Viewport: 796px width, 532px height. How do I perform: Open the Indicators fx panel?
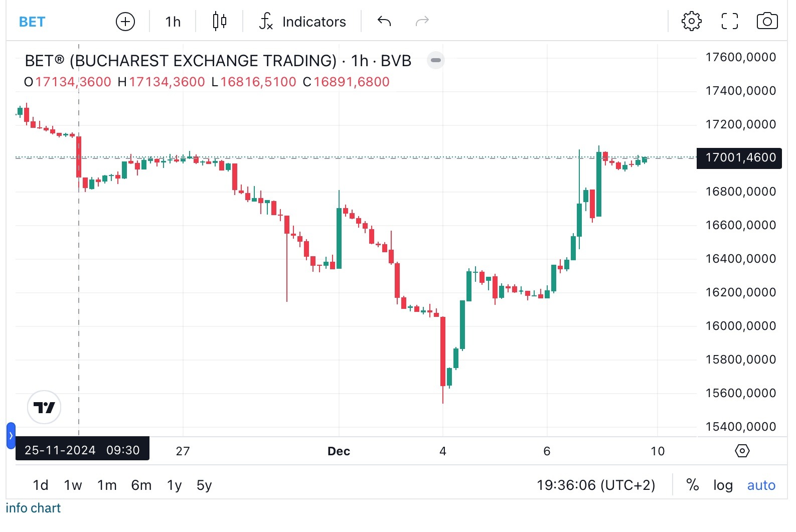302,22
